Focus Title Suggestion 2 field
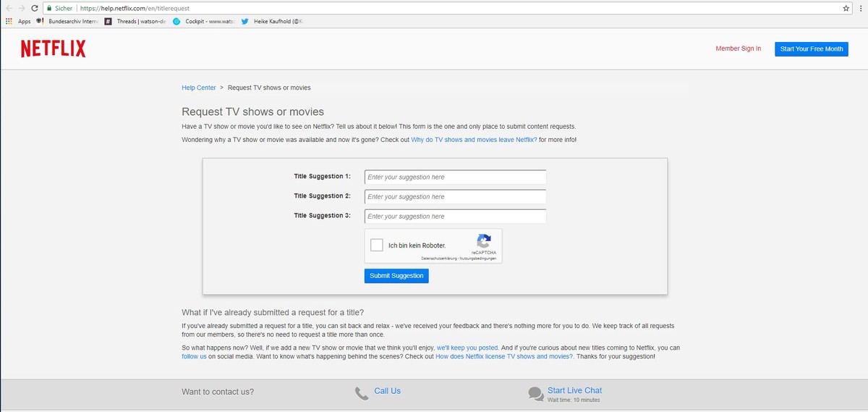The height and width of the screenshot is (412, 868). point(455,197)
